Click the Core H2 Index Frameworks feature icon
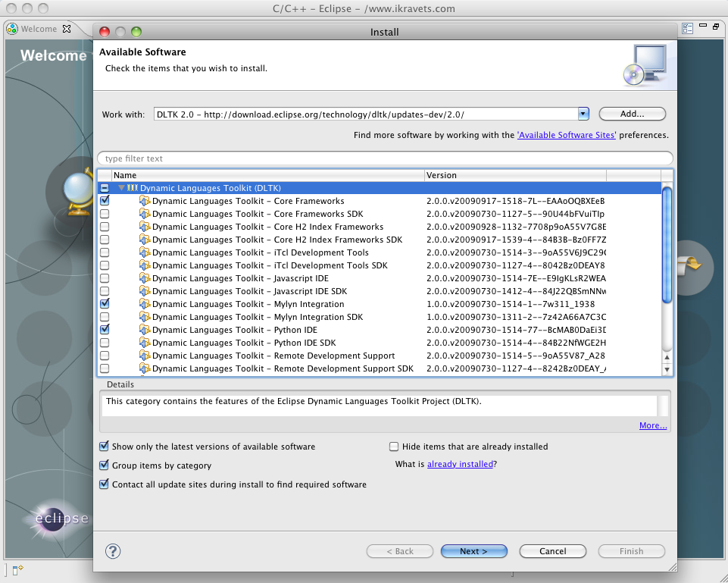The image size is (728, 583). point(145,227)
